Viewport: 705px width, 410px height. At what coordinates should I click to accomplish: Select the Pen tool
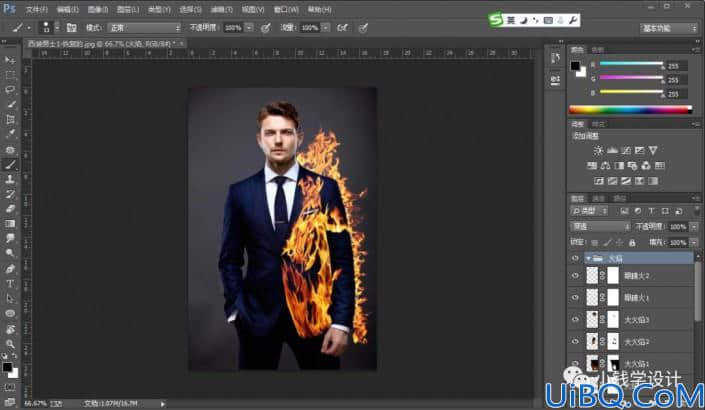click(10, 268)
